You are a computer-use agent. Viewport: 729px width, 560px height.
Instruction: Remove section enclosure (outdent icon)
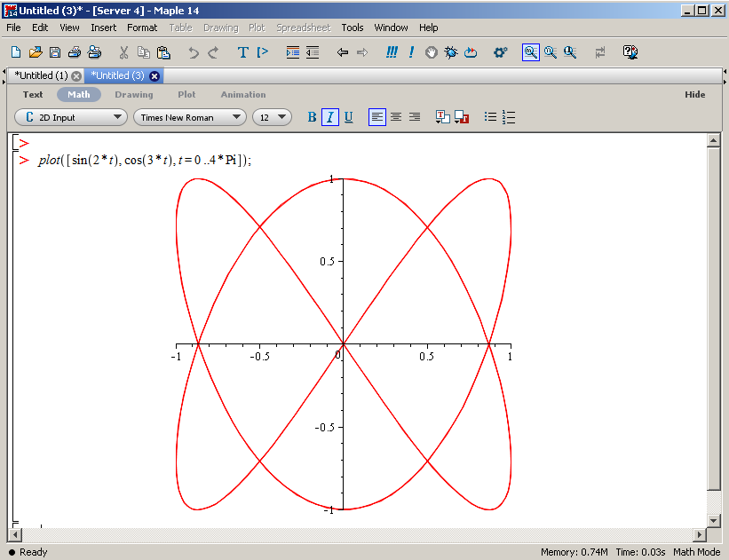313,52
